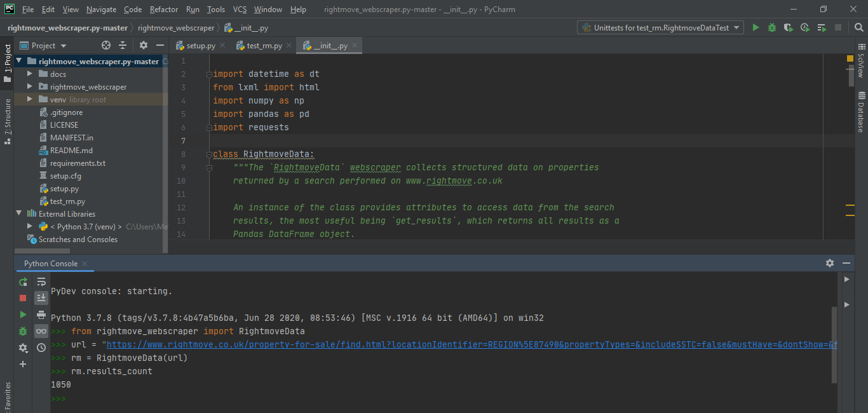
Task: Open Python Console settings gear menu
Action: point(23,348)
